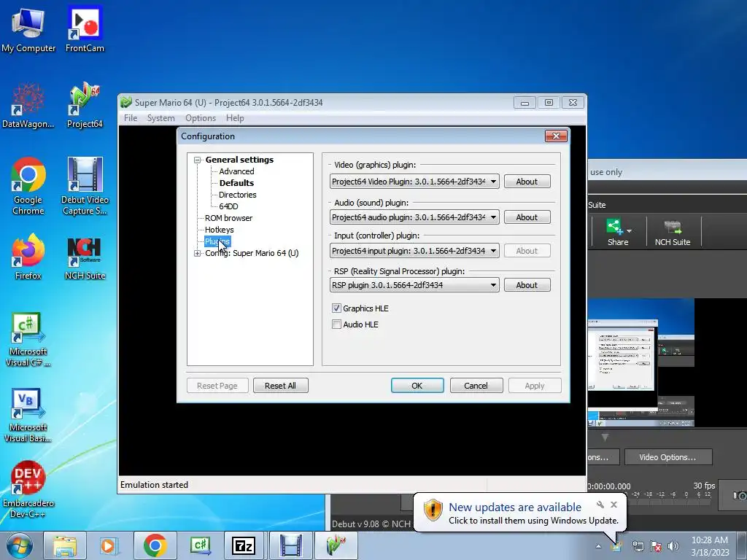Click About for audio plugin
Screen dimensions: 747x560
[x=527, y=217]
